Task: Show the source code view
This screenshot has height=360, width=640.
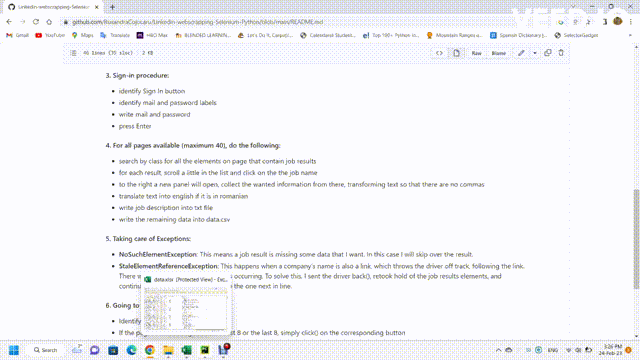Action: tap(439, 53)
